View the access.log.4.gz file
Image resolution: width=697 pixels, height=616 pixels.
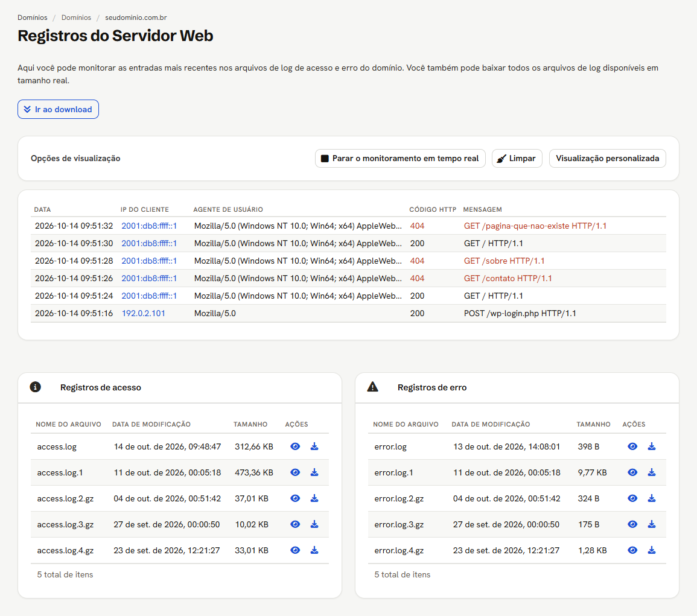pyautogui.click(x=295, y=550)
